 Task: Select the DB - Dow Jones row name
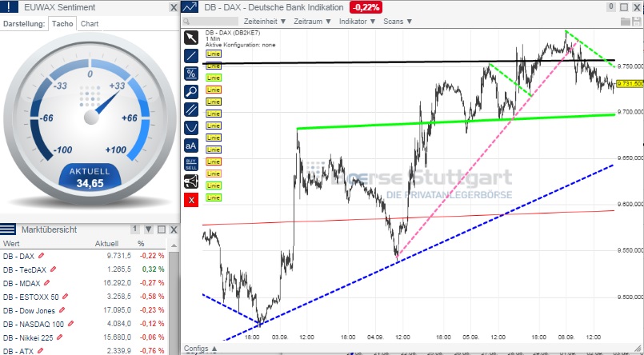[x=29, y=311]
